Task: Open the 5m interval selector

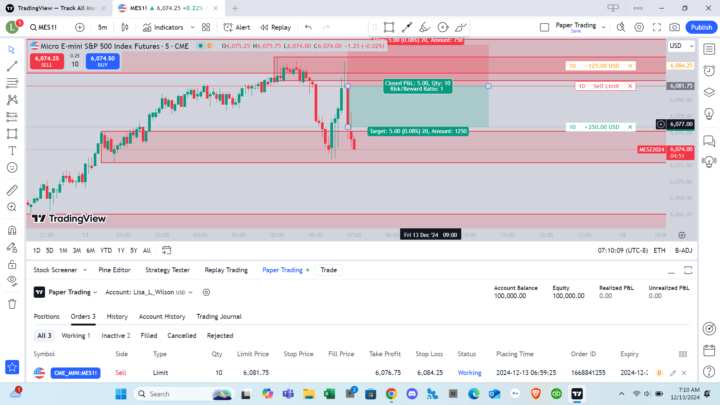Action: pos(102,28)
